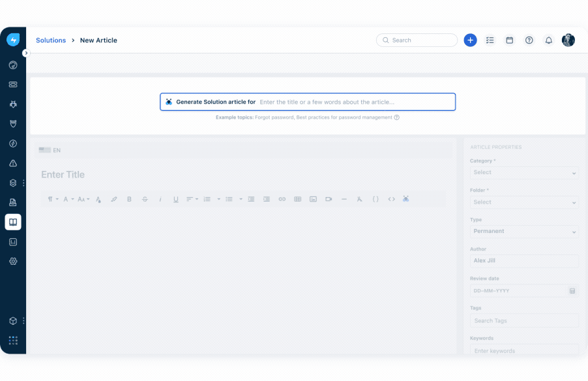
Task: Insert a code block with braces icon
Action: (375, 200)
